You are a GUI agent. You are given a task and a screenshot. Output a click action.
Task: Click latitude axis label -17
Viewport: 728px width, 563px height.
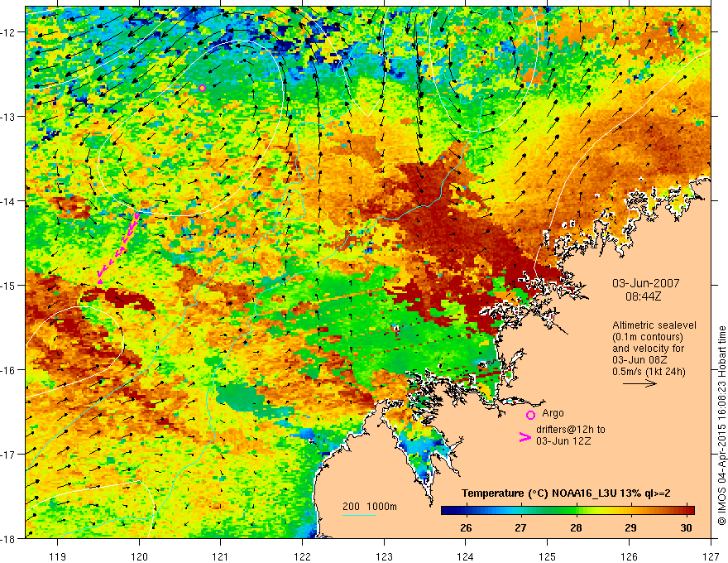(x=8, y=454)
